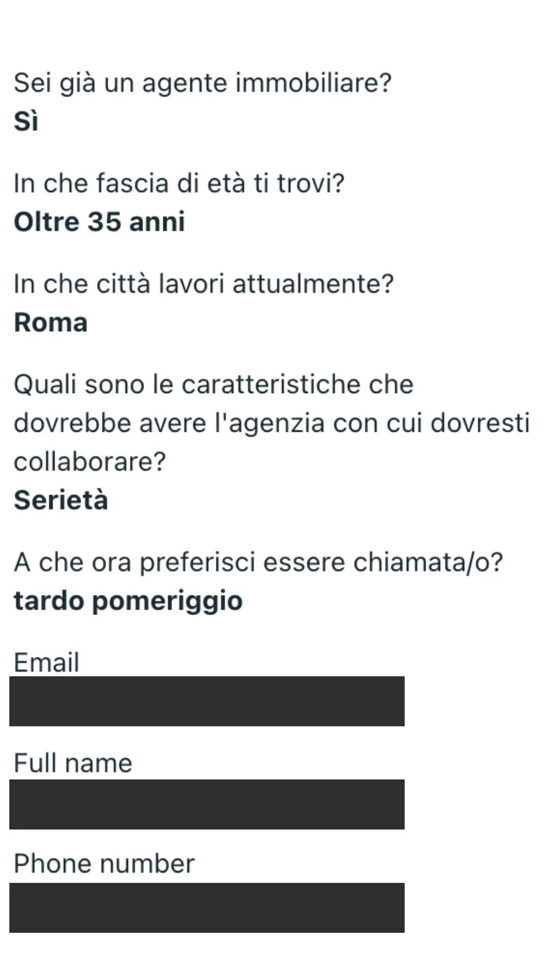The width and height of the screenshot is (551, 980).
Task: Click the 'Email' label
Action: pyautogui.click(x=46, y=663)
